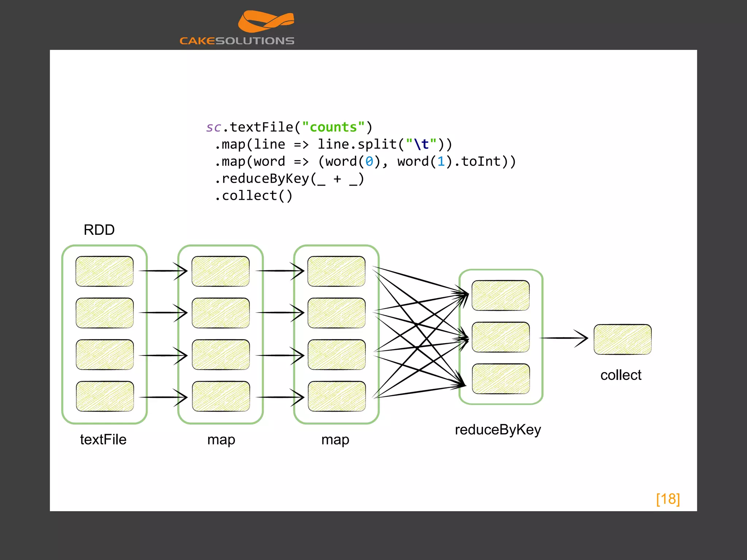Viewport: 747px width, 560px height.
Task: Click the top partition in second map column
Action: (x=336, y=271)
